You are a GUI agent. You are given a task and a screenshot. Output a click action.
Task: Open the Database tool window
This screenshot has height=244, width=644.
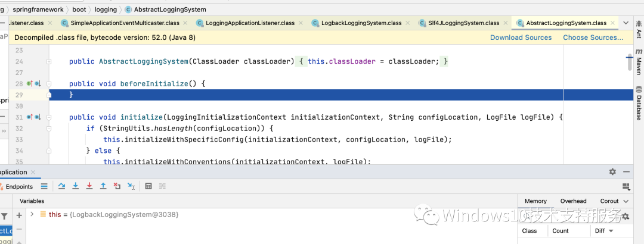(639, 103)
